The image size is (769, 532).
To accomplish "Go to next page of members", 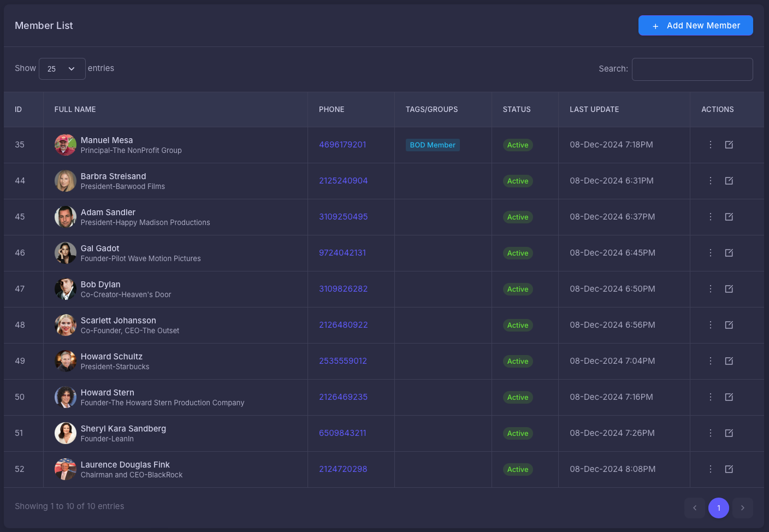I will [743, 508].
